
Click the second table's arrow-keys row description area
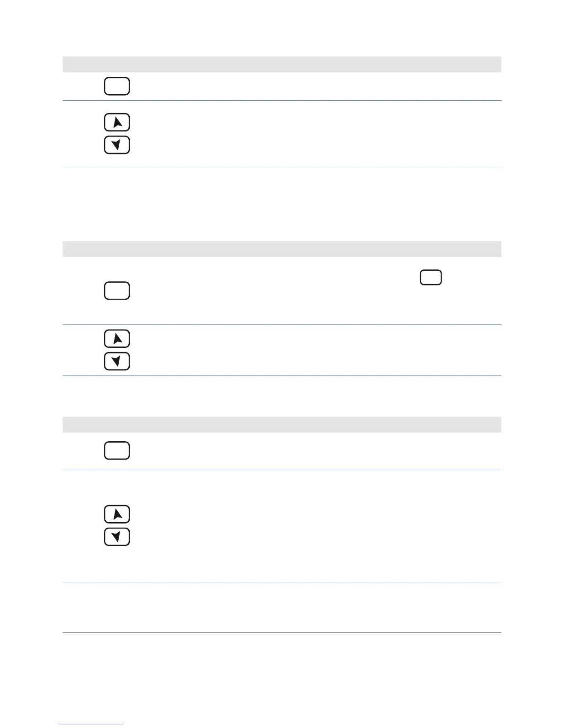click(317, 350)
